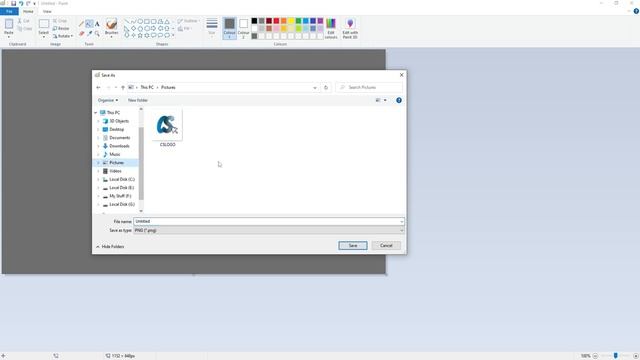640x360 pixels.
Task: Select the Colour 1 swatch
Action: tap(229, 28)
